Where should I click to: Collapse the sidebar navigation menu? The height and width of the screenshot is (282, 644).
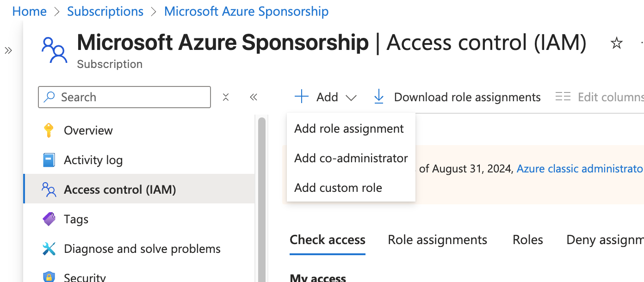click(253, 97)
